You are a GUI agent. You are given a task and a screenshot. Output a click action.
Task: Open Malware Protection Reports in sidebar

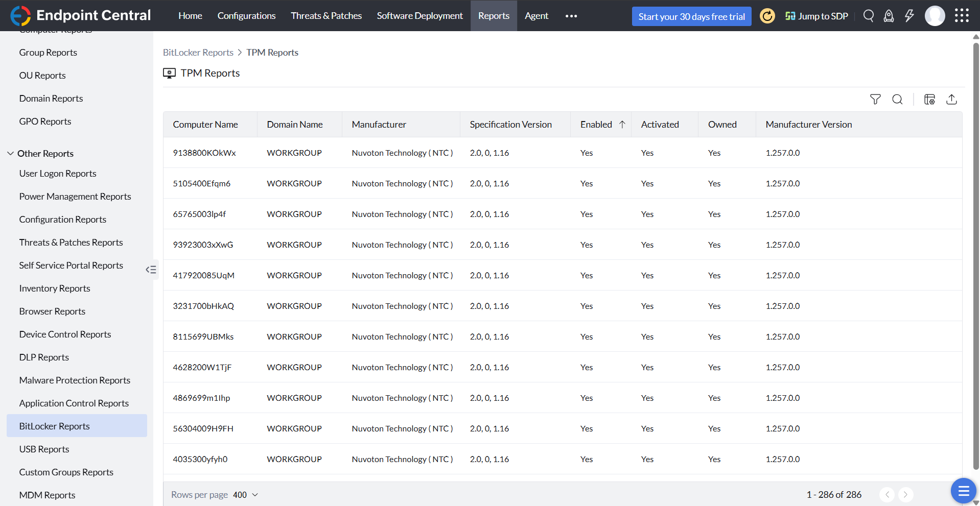(x=75, y=380)
